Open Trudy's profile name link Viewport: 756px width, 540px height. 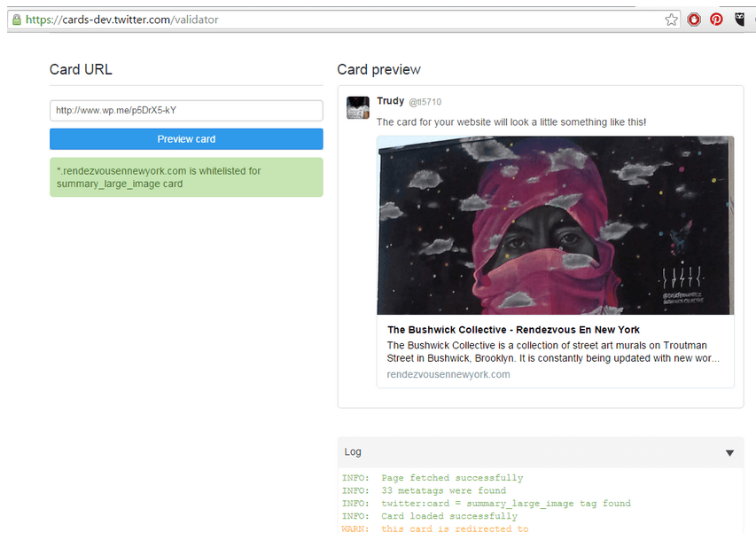point(390,101)
